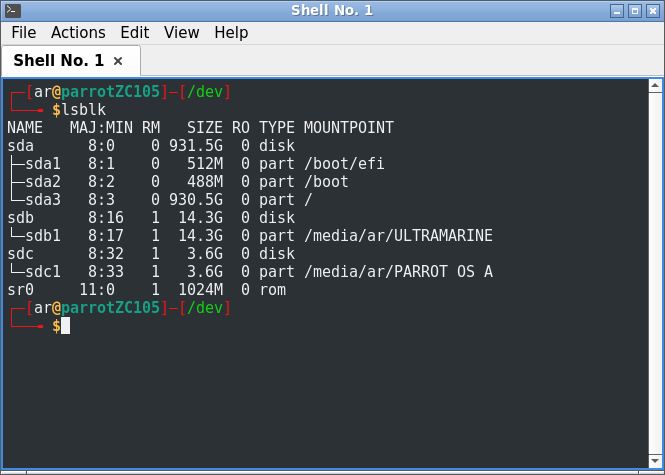Click the terminal cursor at the prompt
The image size is (665, 475).
click(65, 326)
